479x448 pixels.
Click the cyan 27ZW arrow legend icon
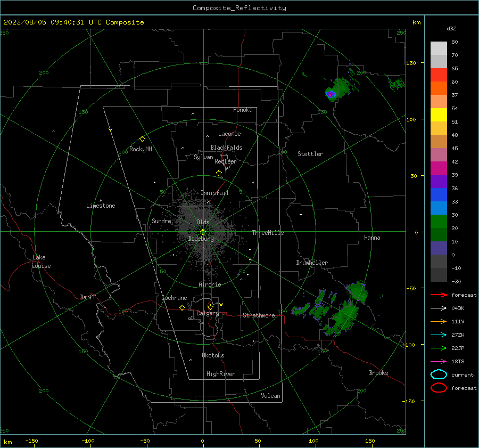pos(439,335)
